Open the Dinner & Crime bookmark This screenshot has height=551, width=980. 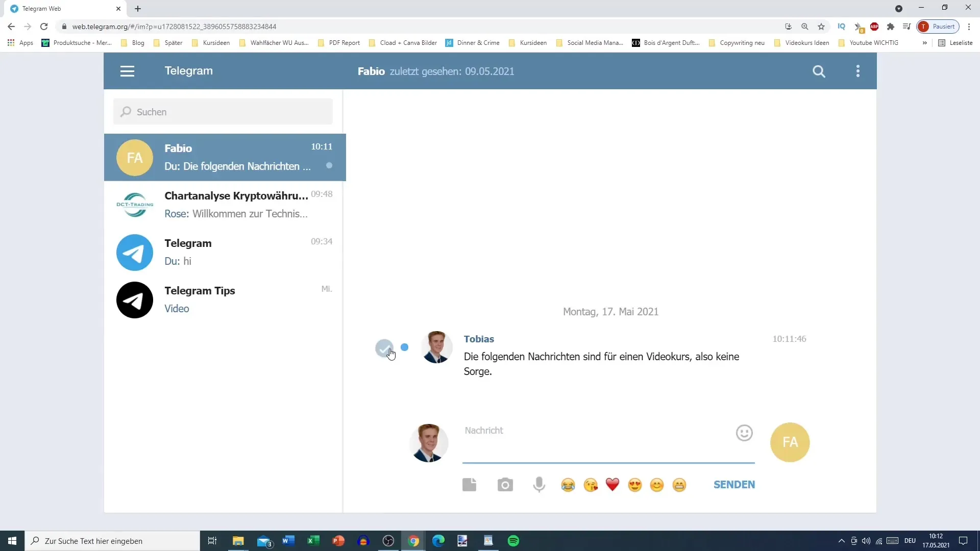pos(473,43)
